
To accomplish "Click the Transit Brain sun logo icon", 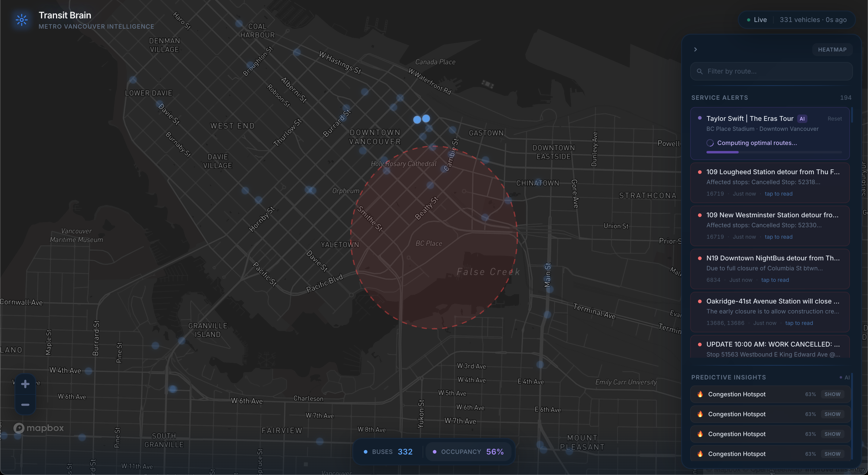I will (22, 20).
